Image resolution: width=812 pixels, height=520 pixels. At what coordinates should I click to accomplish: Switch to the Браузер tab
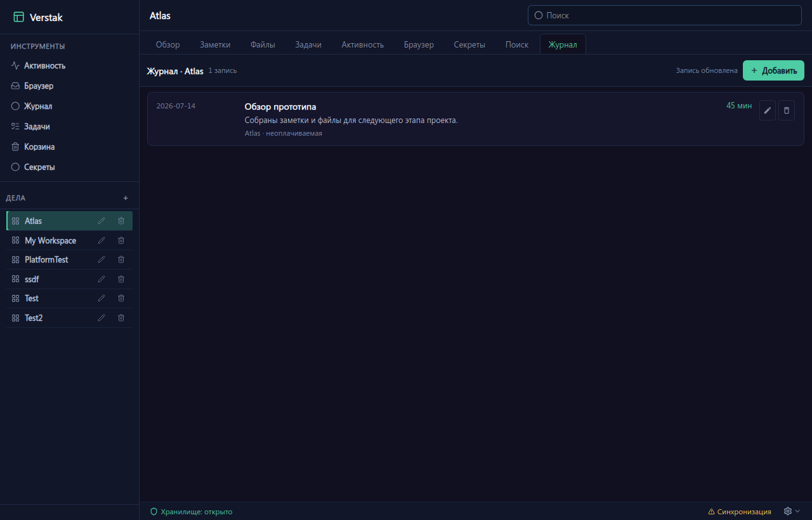click(419, 44)
